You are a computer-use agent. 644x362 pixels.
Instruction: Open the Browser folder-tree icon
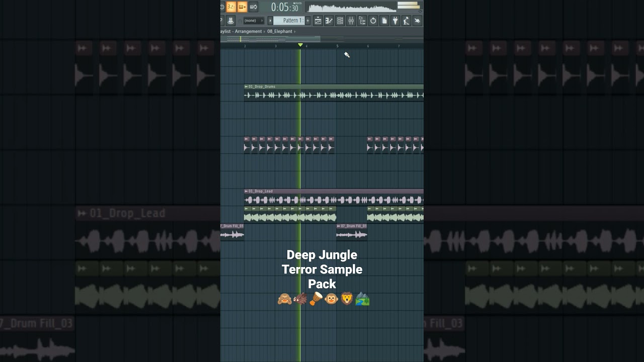pos(362,21)
